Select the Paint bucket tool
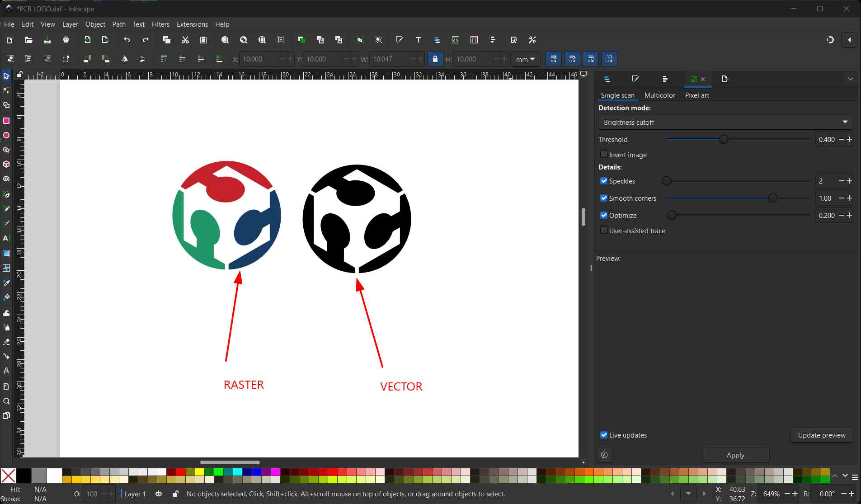Screen dimensions: 861x504 click(6, 297)
